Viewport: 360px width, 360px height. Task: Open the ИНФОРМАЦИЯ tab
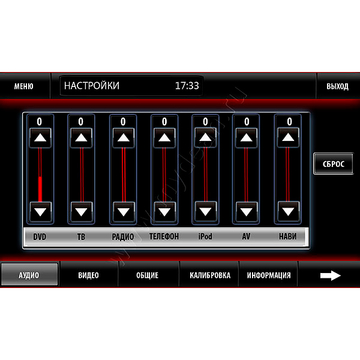coord(269,275)
